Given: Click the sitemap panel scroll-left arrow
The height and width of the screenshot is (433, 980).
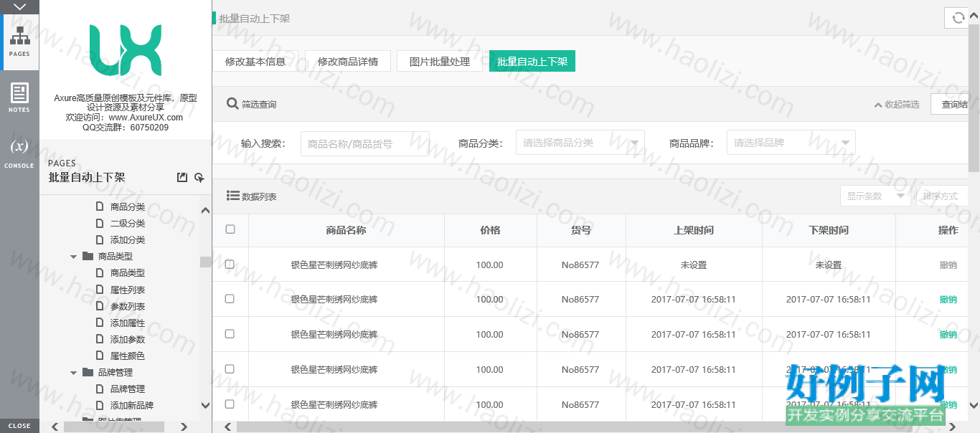Looking at the screenshot, I should tap(55, 427).
